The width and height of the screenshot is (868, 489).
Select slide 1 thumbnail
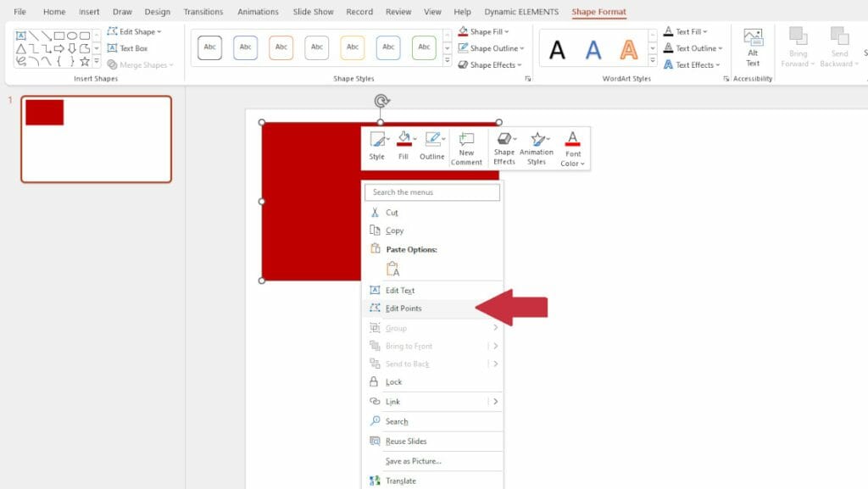pos(95,139)
